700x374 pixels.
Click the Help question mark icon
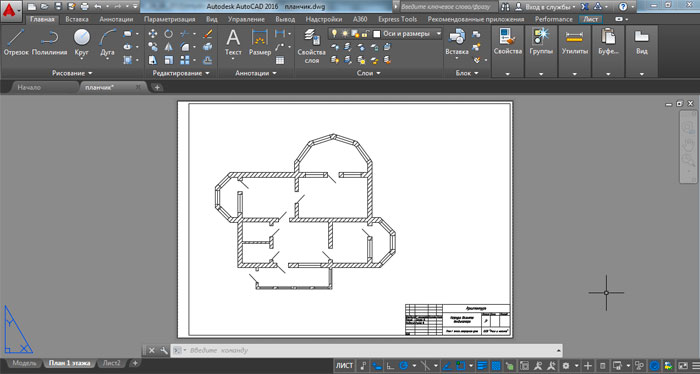point(623,7)
